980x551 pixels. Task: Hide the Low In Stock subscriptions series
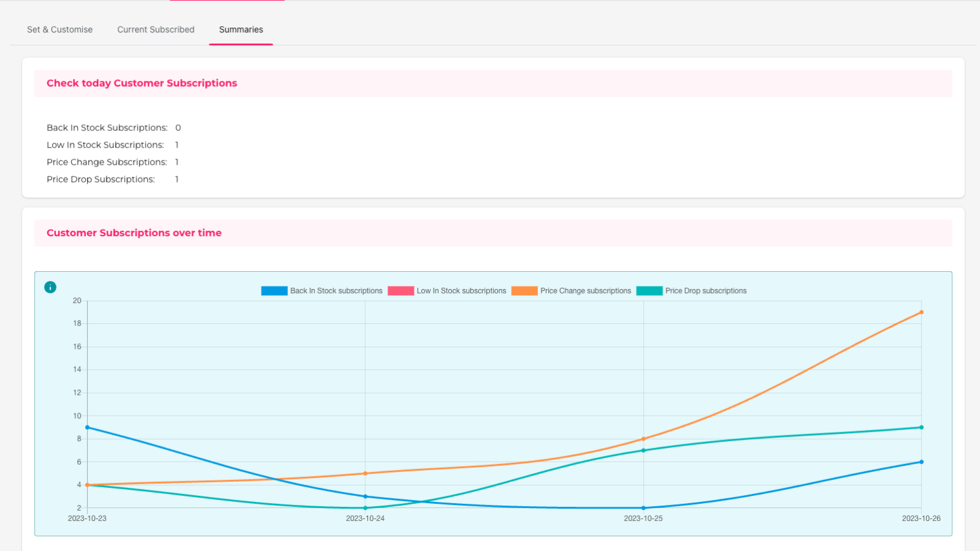click(x=461, y=291)
